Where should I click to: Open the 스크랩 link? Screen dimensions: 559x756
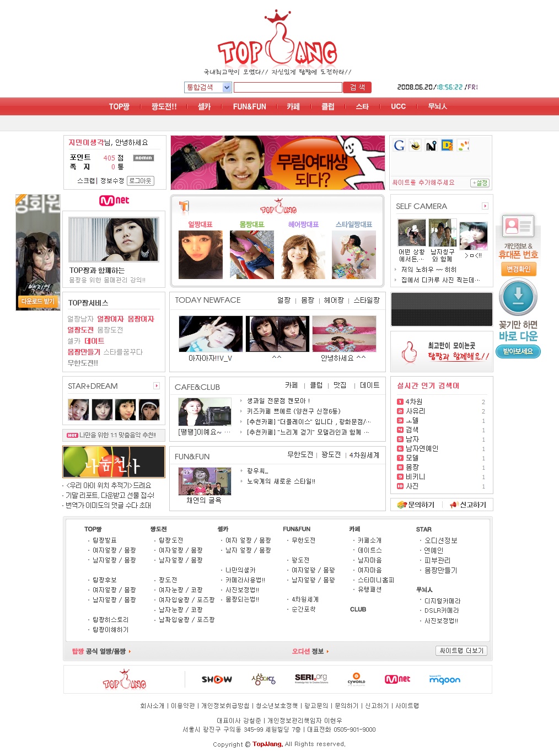pyautogui.click(x=87, y=181)
